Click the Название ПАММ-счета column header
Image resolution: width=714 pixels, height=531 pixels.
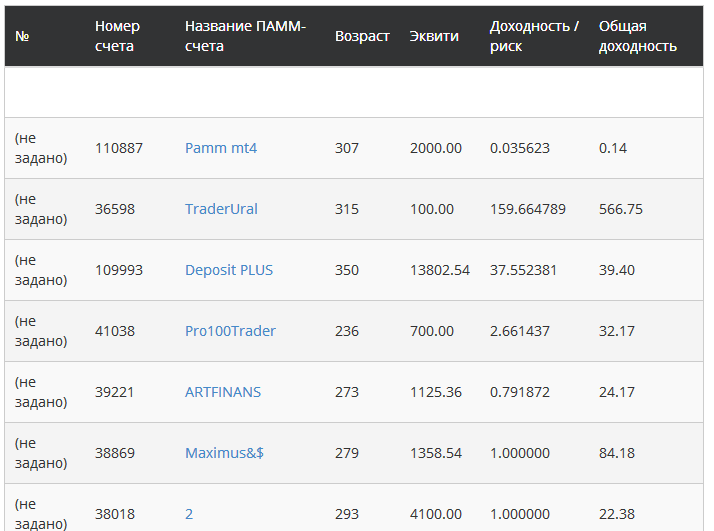click(245, 36)
